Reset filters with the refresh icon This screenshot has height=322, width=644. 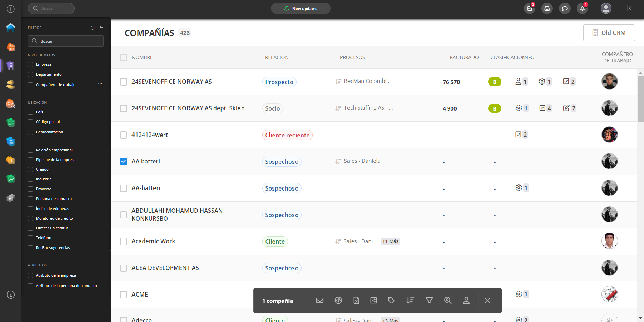93,28
